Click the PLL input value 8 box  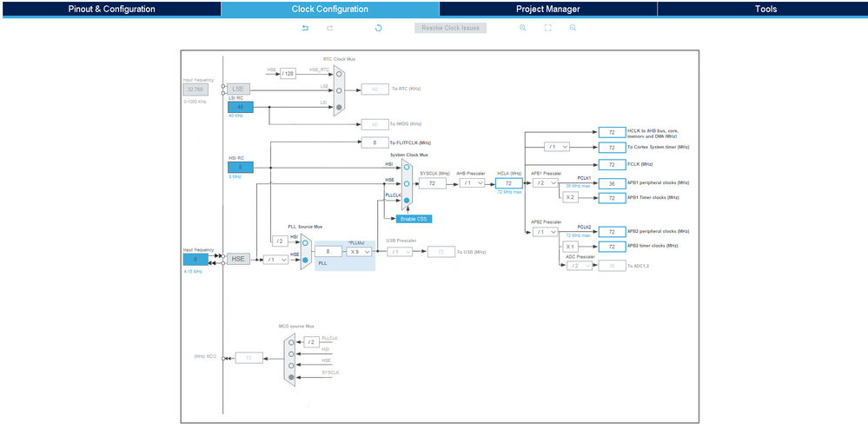click(328, 252)
